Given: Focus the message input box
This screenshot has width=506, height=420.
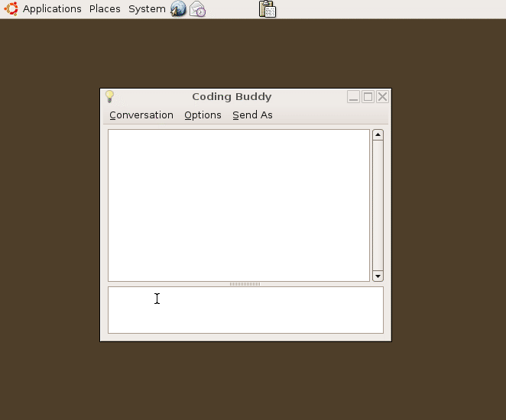Looking at the screenshot, I should coord(245,310).
